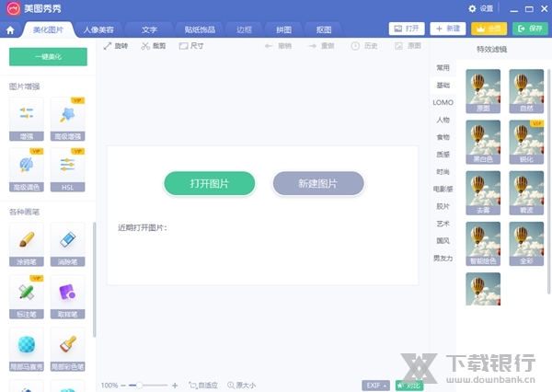Apply the 原图 filter thumbnail
This screenshot has height=392, width=552.
point(483,91)
